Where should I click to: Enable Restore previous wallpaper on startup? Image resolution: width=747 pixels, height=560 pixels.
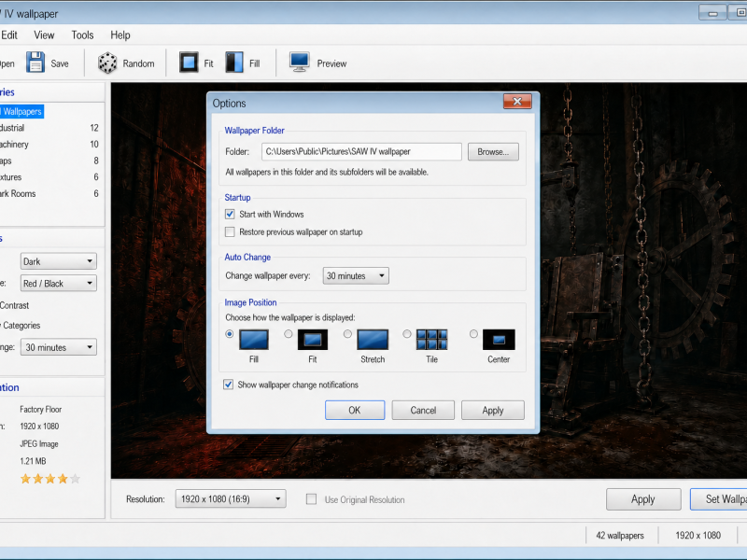pos(230,231)
